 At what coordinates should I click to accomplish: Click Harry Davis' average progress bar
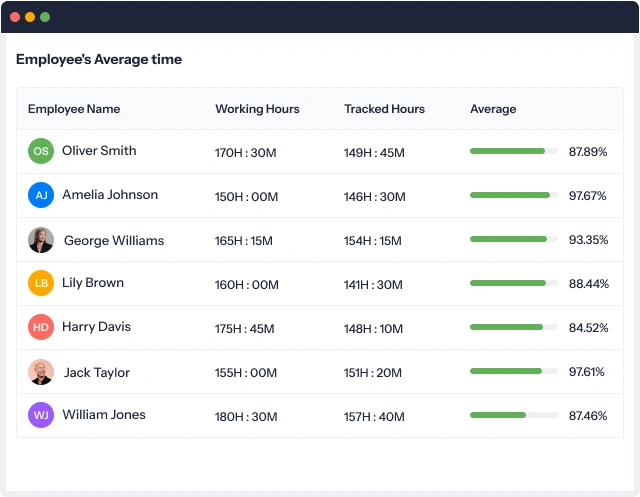tap(513, 327)
